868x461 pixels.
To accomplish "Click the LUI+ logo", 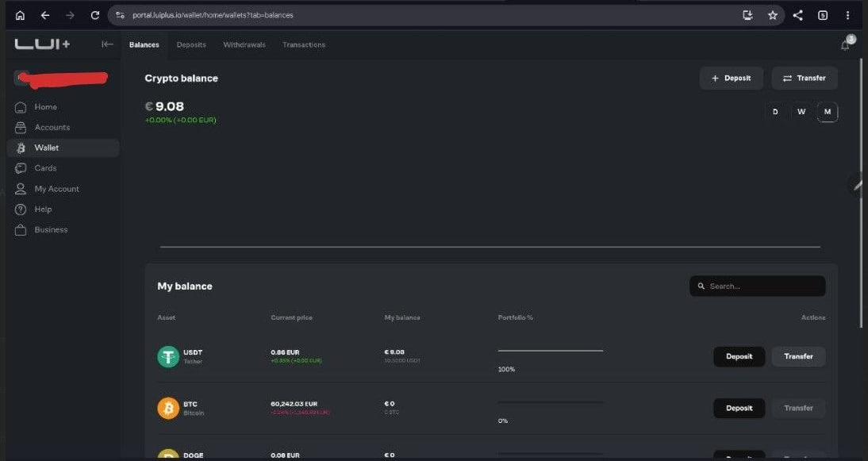I will click(x=42, y=44).
